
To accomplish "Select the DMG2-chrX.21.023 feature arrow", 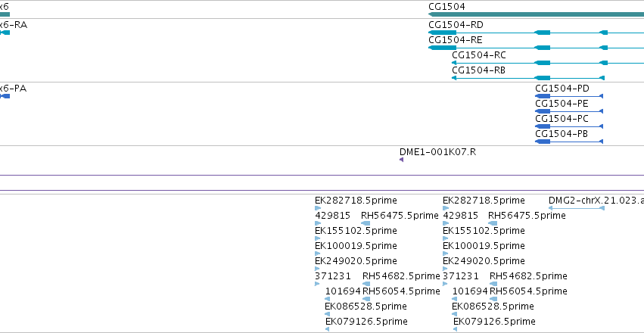I will click(576, 208).
